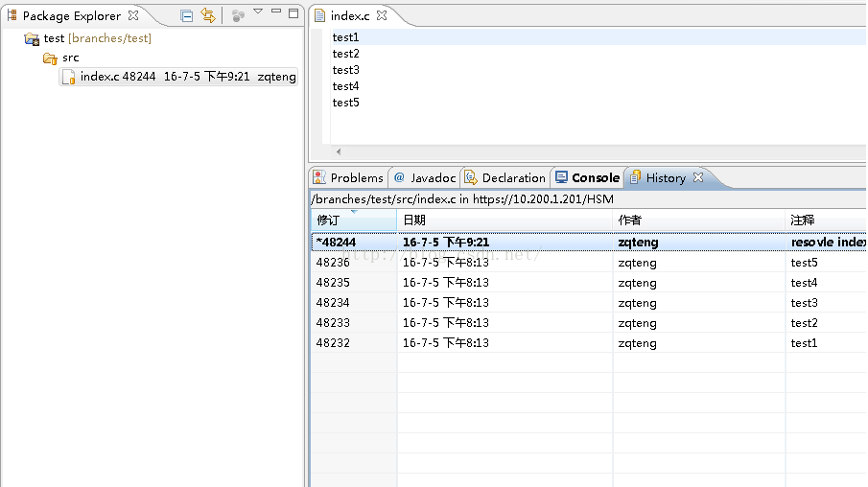
Task: Click comment test1 in history table
Action: tap(805, 343)
